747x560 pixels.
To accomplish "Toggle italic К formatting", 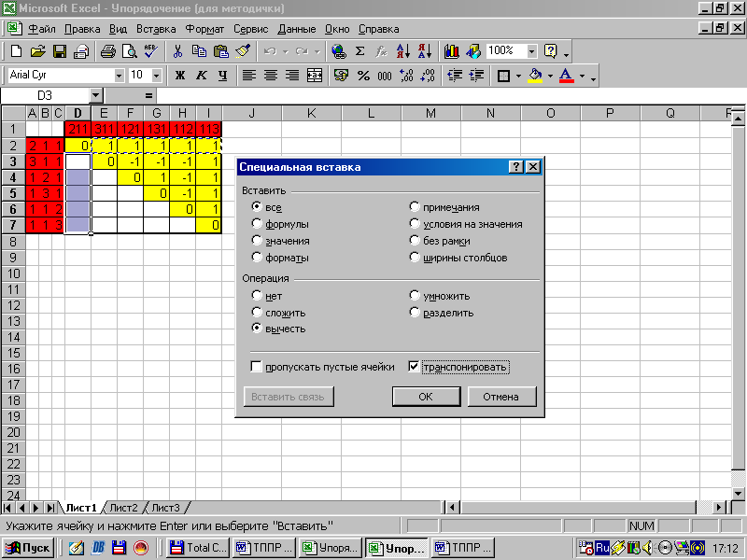I will click(202, 76).
